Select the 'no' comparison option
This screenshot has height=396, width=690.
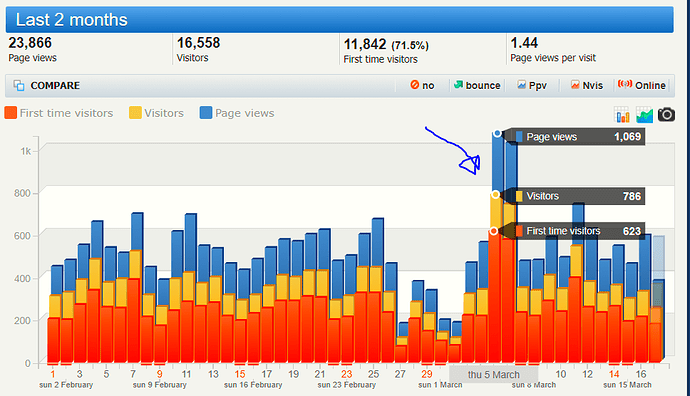pos(422,85)
